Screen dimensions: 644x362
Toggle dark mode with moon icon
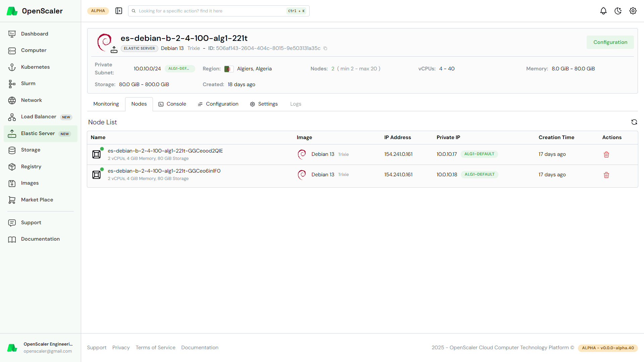click(618, 11)
